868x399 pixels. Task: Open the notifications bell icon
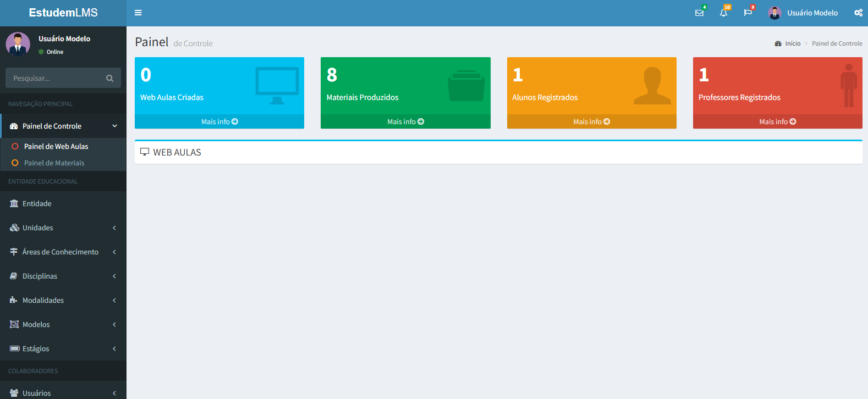pos(723,13)
